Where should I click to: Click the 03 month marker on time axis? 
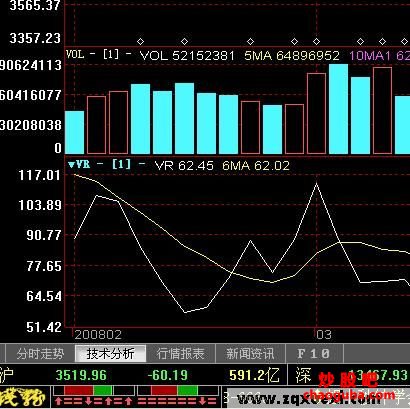(x=324, y=334)
